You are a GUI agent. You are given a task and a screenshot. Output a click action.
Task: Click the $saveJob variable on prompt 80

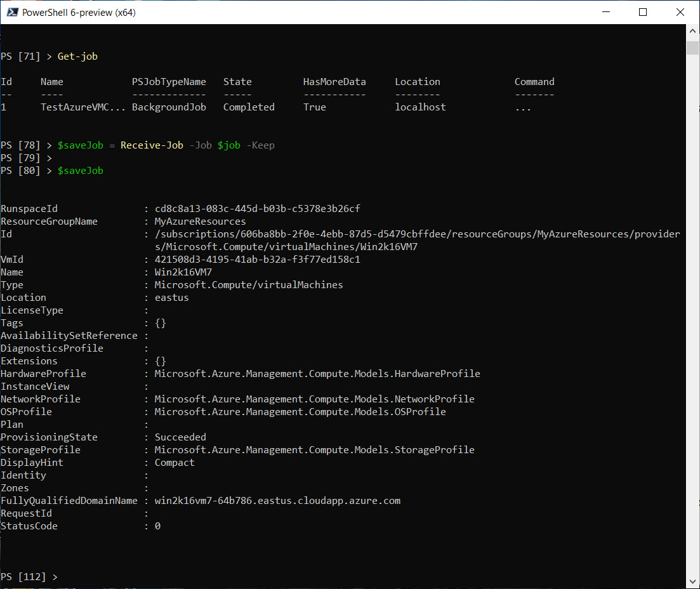80,170
